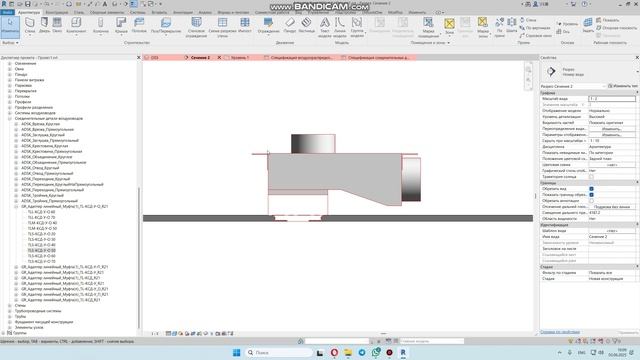640x360 pixels.
Task: Open the Room Tag (Марка помещения) tool
Action: tap(428, 27)
